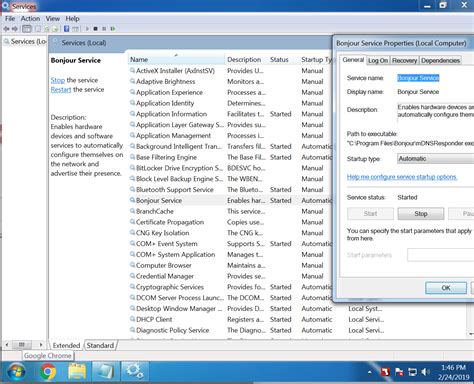This screenshot has width=474, height=384.
Task: Click the left pane horizontal scrollbar thumb
Action: pyautogui.click(x=22, y=344)
